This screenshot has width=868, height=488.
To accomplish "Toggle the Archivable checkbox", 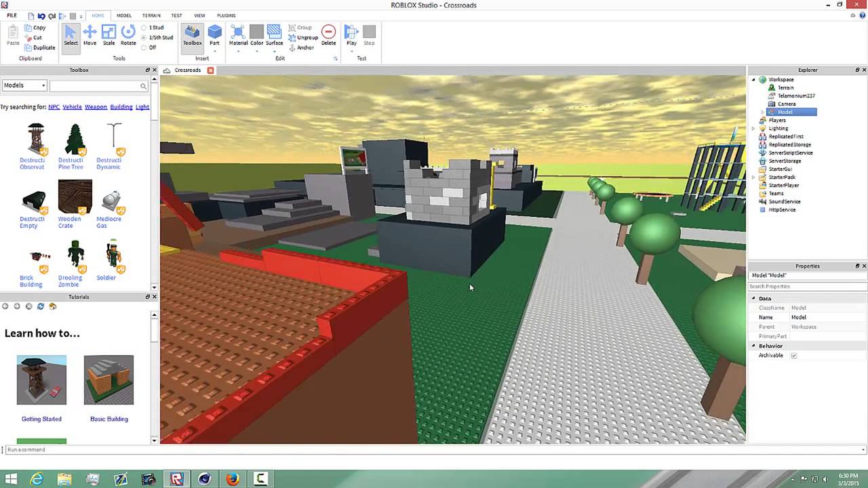I will pyautogui.click(x=794, y=355).
